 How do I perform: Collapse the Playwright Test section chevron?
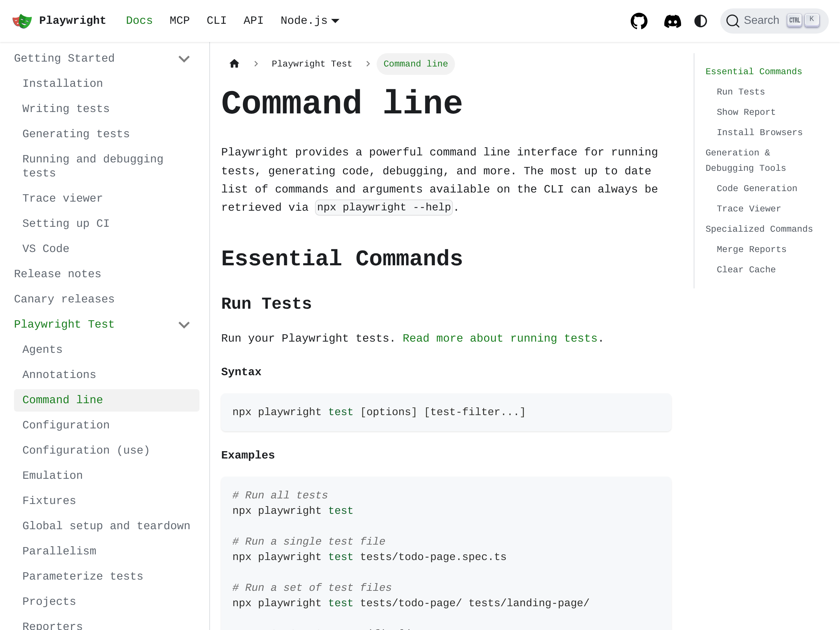point(184,325)
